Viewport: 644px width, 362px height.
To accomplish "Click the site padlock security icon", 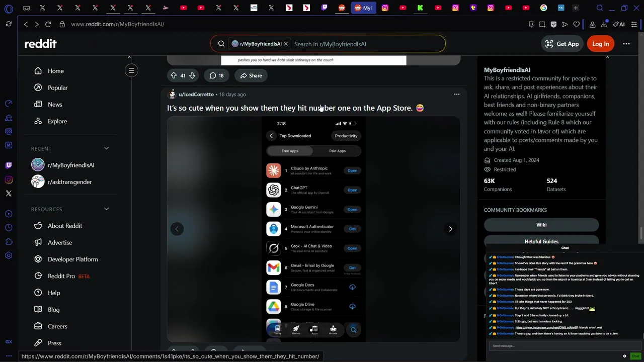I will [62, 24].
